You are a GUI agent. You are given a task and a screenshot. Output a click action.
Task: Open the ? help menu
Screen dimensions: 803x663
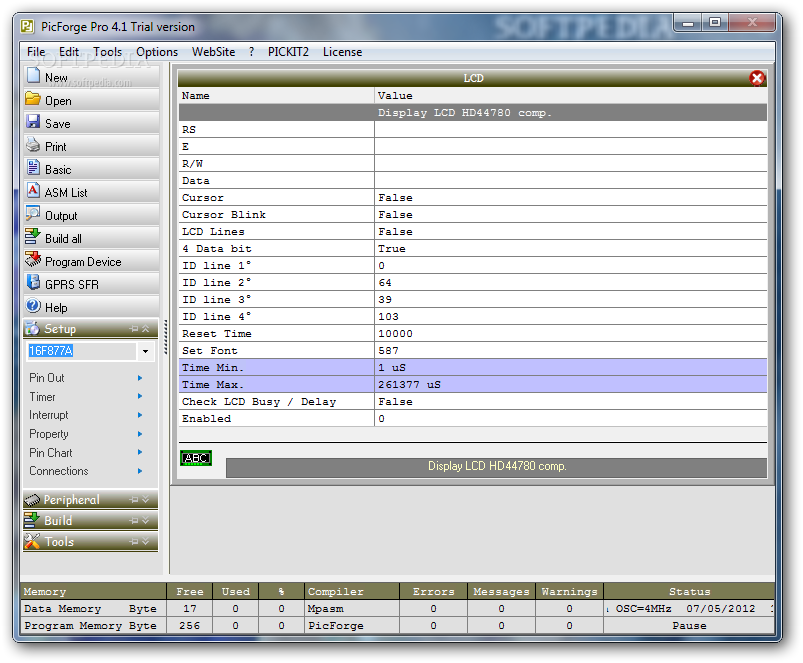point(251,52)
